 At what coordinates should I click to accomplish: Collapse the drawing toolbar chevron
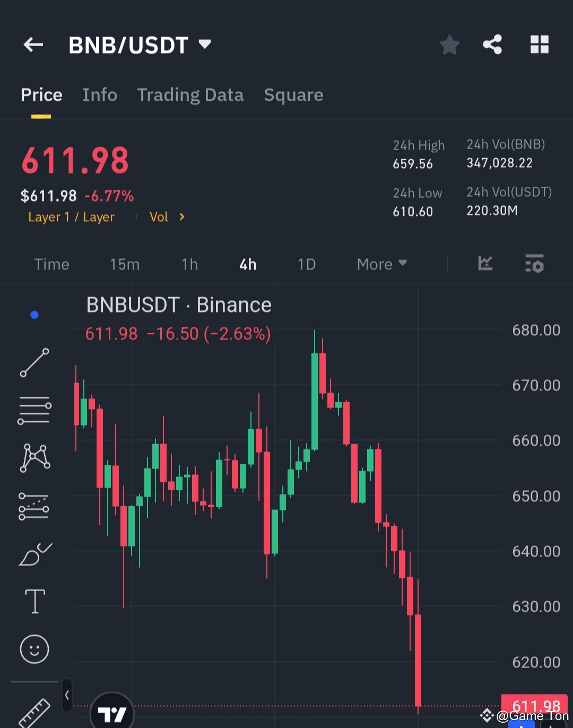click(x=67, y=695)
